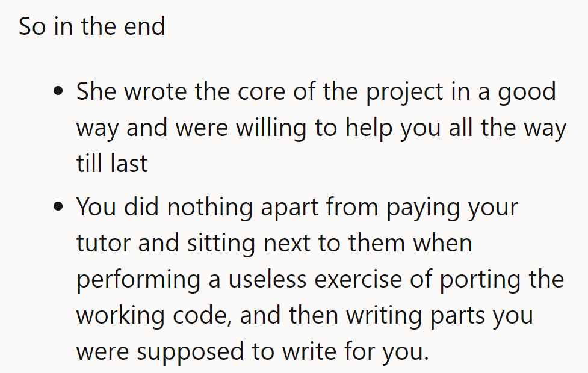
Task: Click the word "project" in first bullet
Action: pos(404,92)
